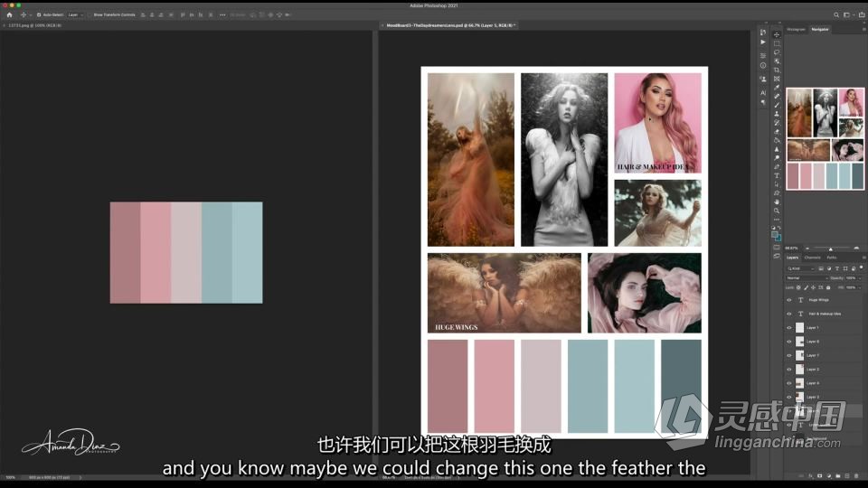This screenshot has height=488, width=868.
Task: Open the collapsed Properties panel icon
Action: [x=763, y=56]
